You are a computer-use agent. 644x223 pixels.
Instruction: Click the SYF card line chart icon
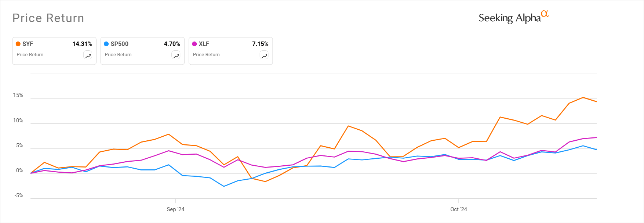point(88,55)
